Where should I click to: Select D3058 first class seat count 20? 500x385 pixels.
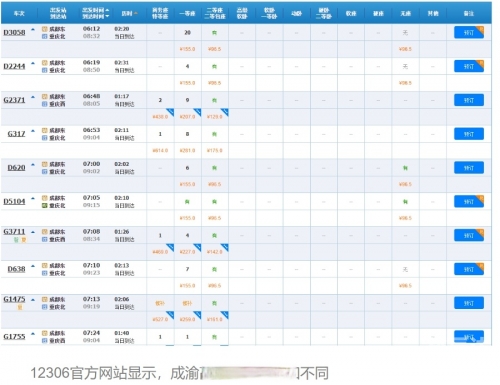(187, 33)
